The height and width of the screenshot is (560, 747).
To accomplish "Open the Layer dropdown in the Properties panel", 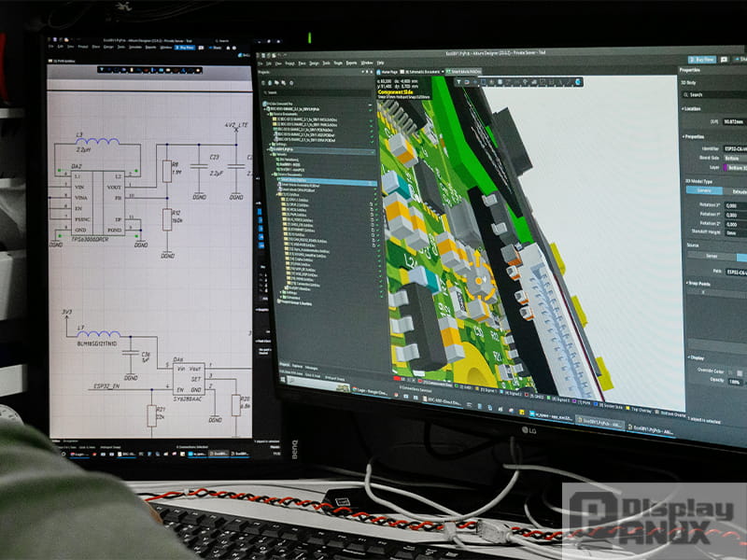I will click(x=738, y=168).
